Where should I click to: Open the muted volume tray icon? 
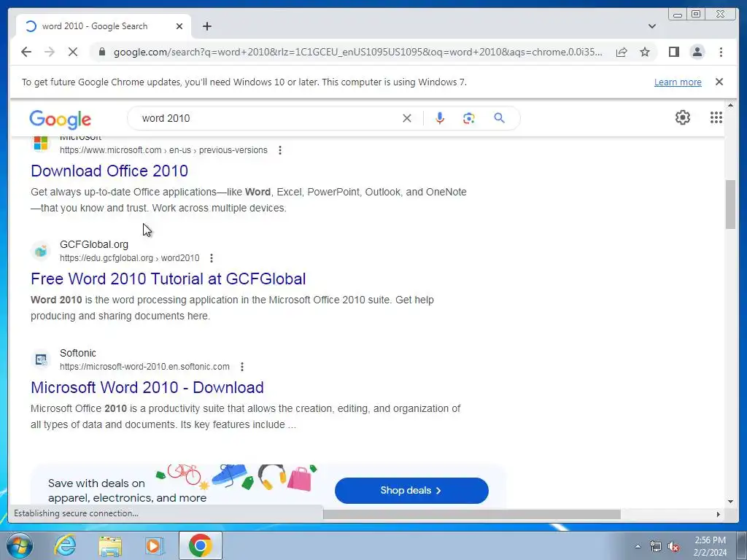673,546
